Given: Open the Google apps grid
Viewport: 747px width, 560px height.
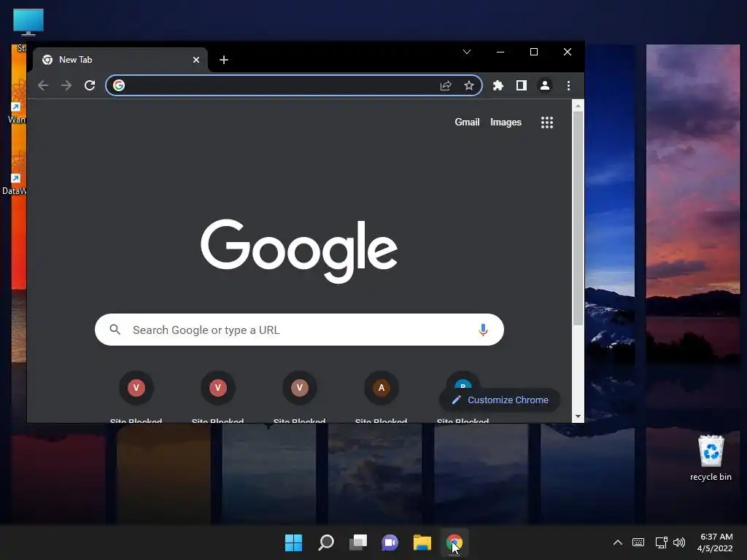Looking at the screenshot, I should point(547,122).
